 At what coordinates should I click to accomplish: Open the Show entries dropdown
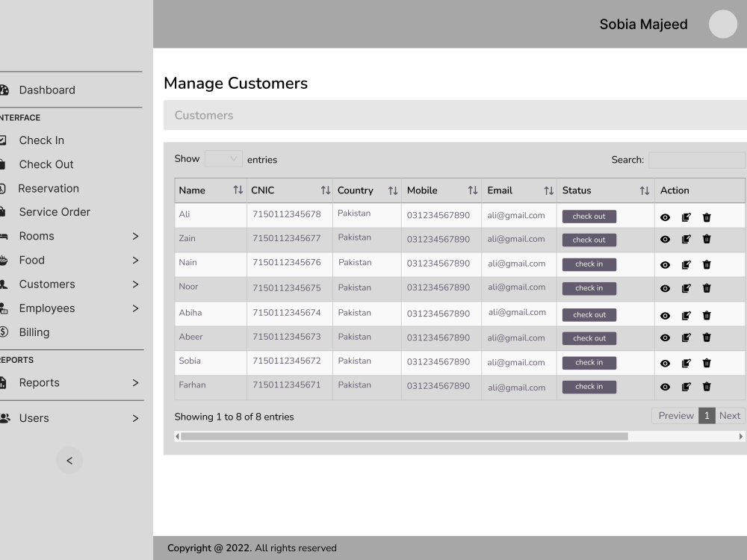click(223, 158)
